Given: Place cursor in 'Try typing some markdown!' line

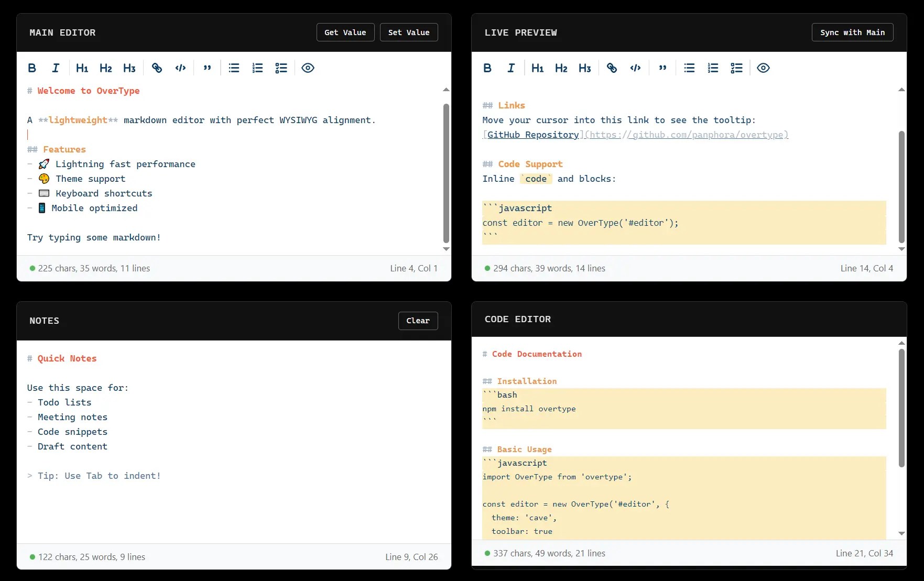Looking at the screenshot, I should coord(94,237).
